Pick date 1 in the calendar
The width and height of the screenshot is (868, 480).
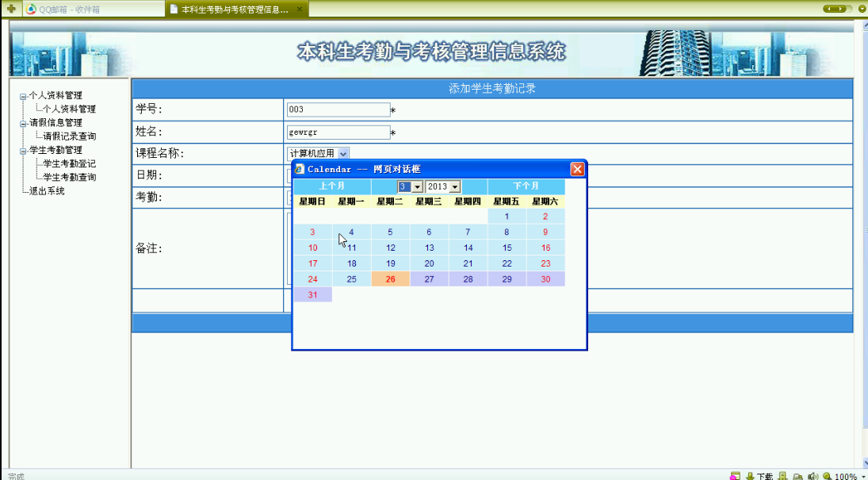click(x=507, y=217)
